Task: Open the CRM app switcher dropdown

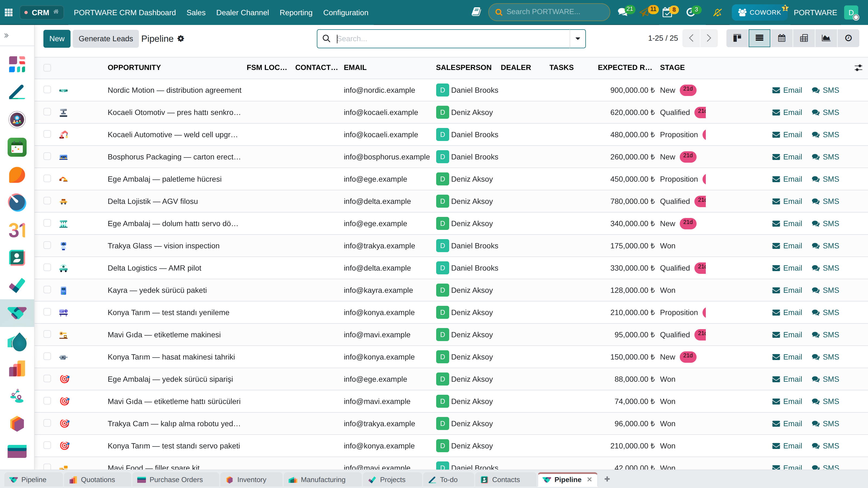Action: point(42,12)
